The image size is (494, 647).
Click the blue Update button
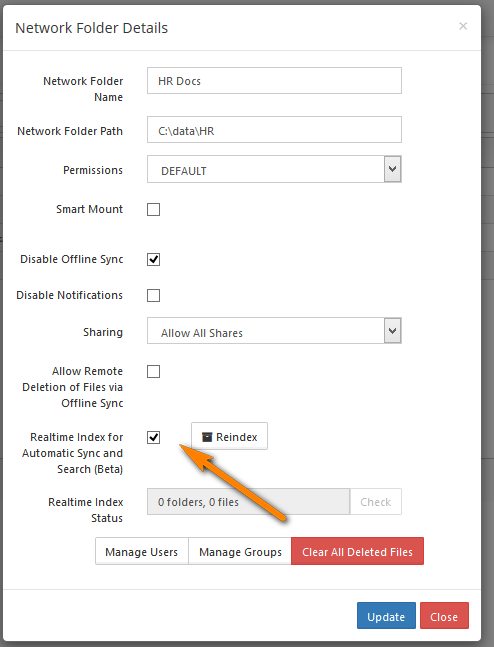386,616
